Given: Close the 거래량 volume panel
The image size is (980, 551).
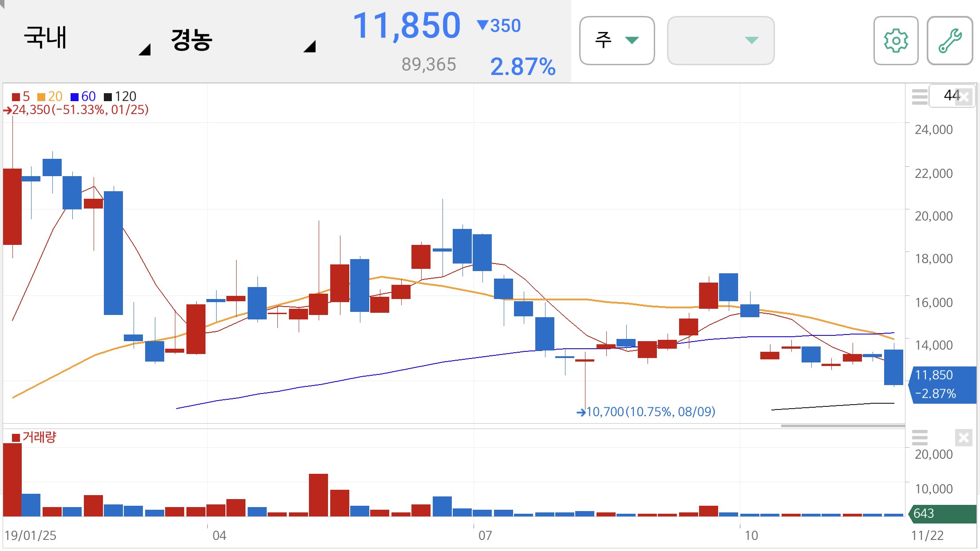Looking at the screenshot, I should (x=964, y=438).
